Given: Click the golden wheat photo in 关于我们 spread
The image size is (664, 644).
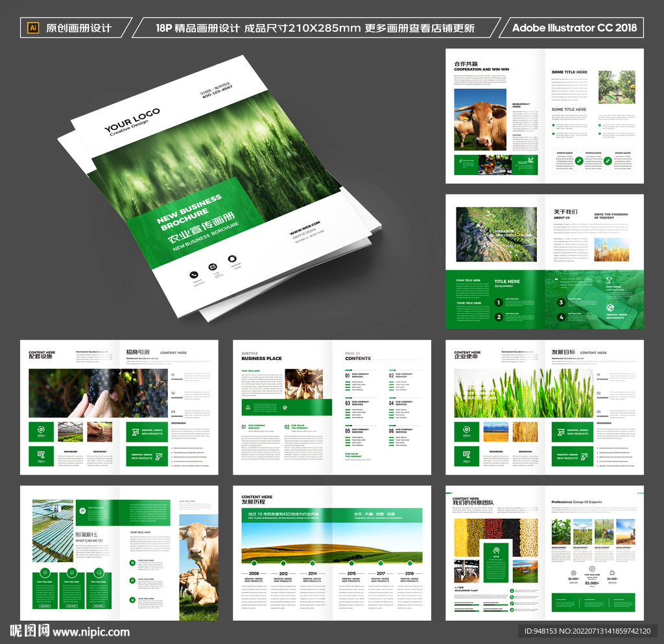Looking at the screenshot, I should tap(611, 250).
